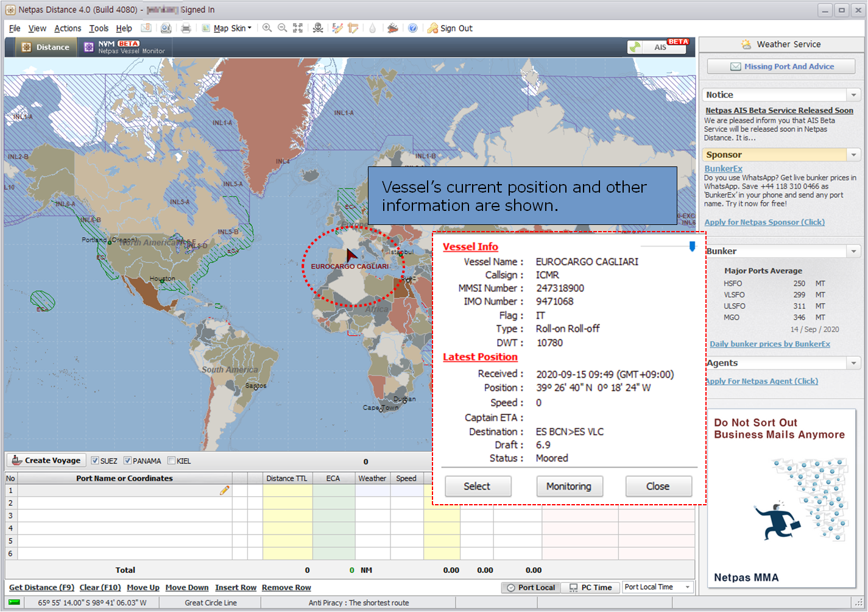Zoom out of the map

282,28
